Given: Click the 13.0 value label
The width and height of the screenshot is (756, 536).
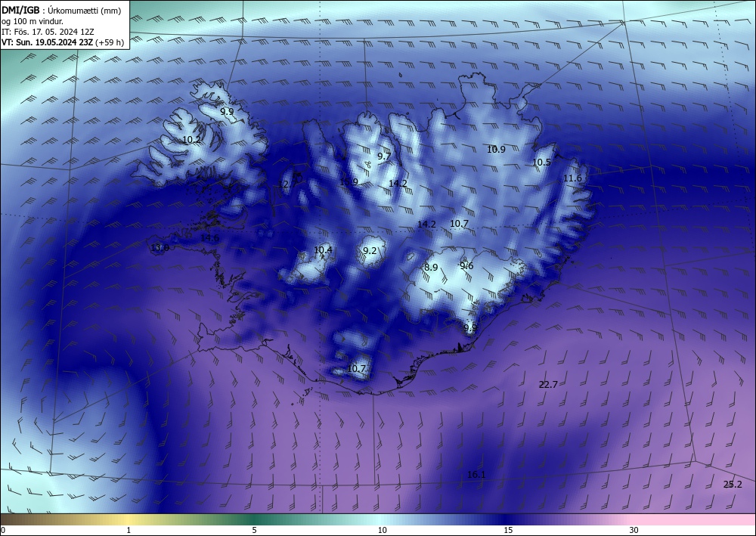Looking at the screenshot, I should pyautogui.click(x=160, y=248).
